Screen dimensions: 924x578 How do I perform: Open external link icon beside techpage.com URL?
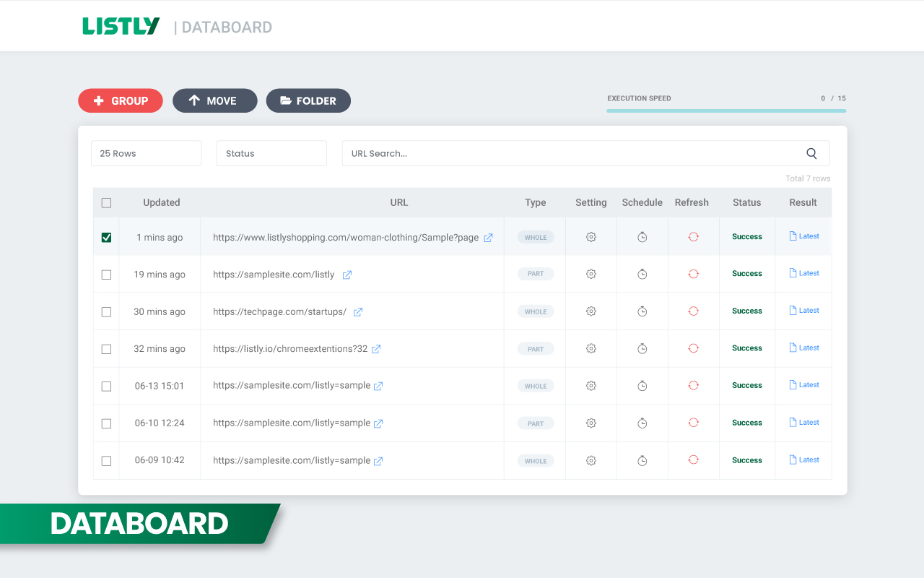tap(358, 312)
